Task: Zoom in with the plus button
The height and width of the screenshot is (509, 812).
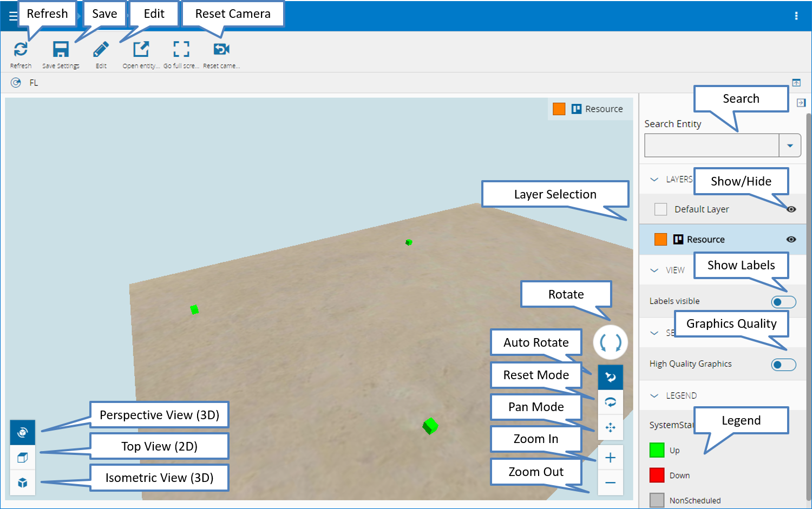Action: 610,458
